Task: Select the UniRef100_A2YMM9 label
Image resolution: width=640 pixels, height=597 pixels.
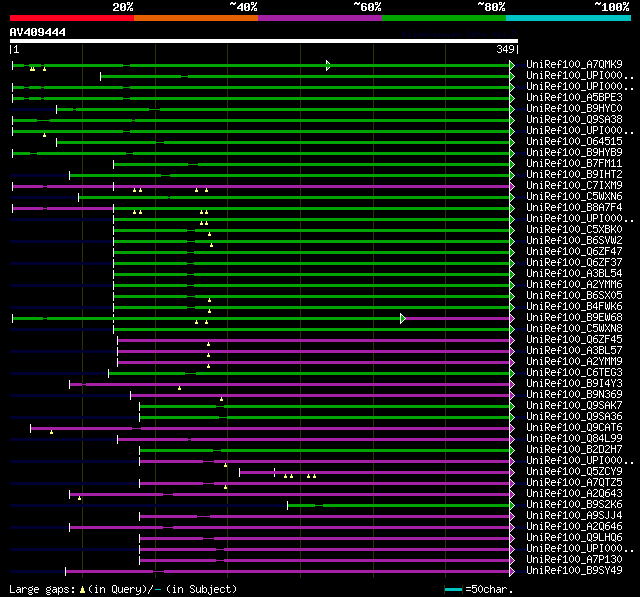Action: click(x=574, y=362)
